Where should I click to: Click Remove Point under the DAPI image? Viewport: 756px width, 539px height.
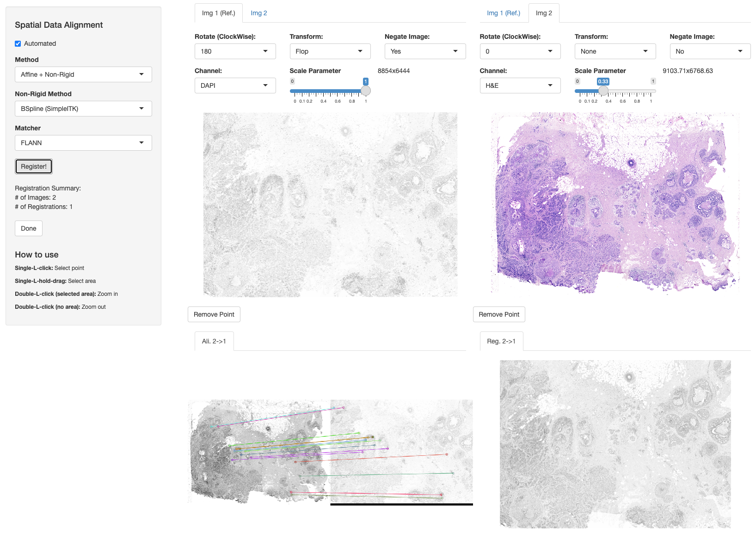tap(214, 314)
